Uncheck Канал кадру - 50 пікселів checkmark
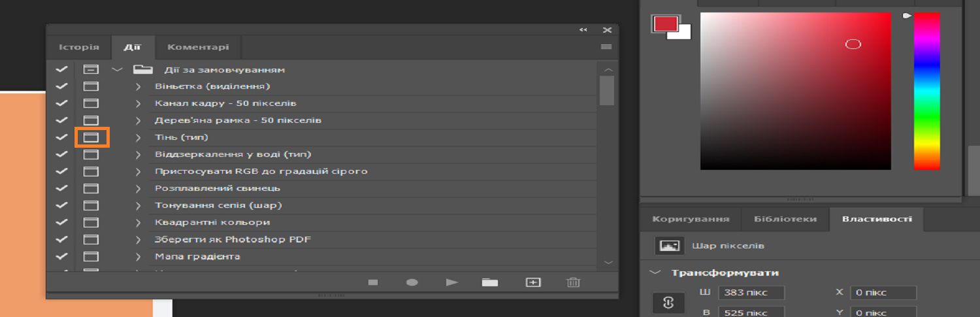This screenshot has width=980, height=317. 62,103
